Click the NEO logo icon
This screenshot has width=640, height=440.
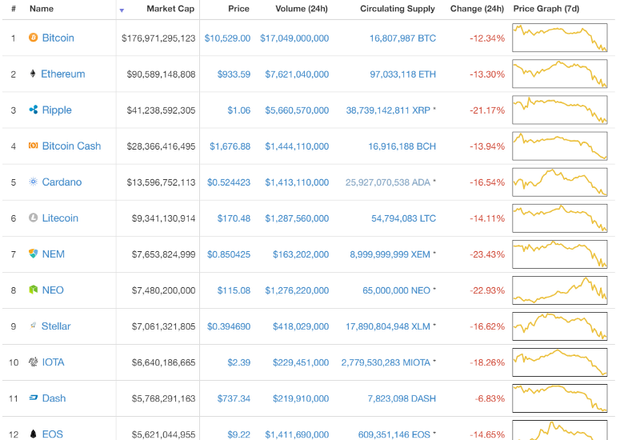pyautogui.click(x=33, y=289)
